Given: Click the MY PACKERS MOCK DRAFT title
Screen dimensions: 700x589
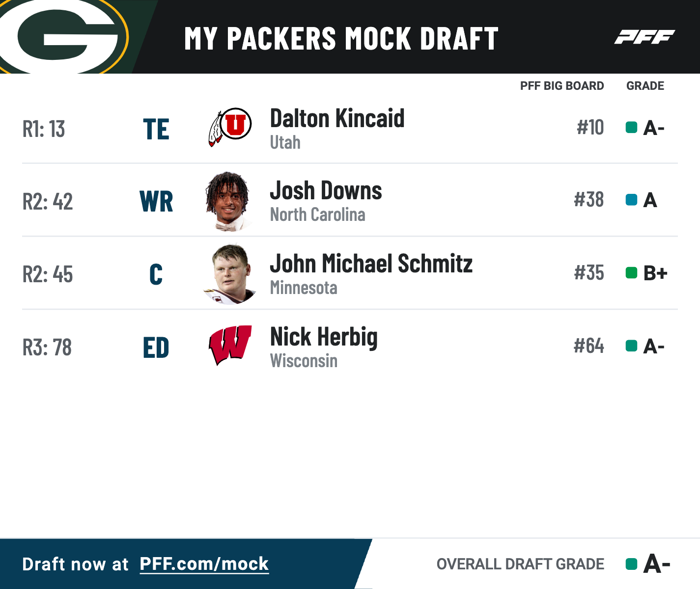Looking at the screenshot, I should (341, 38).
